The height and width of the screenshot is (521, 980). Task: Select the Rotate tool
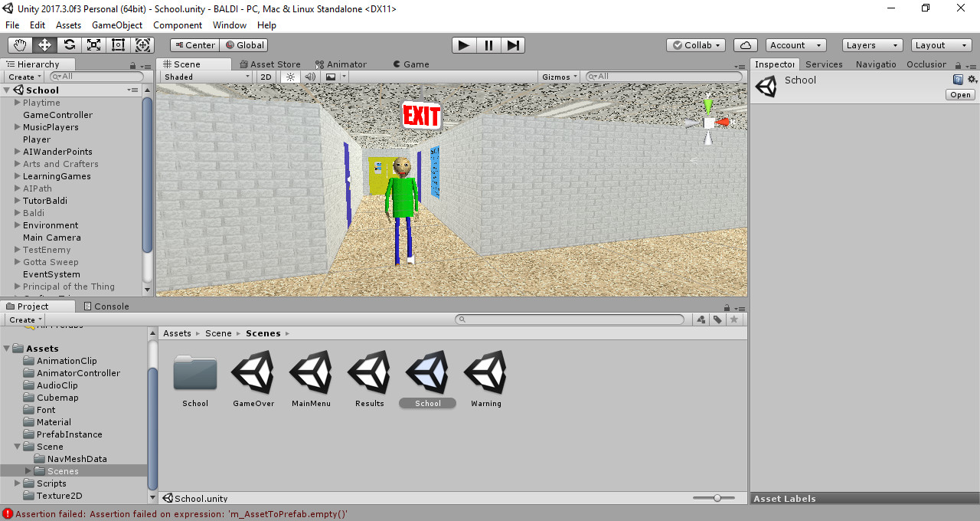[68, 44]
